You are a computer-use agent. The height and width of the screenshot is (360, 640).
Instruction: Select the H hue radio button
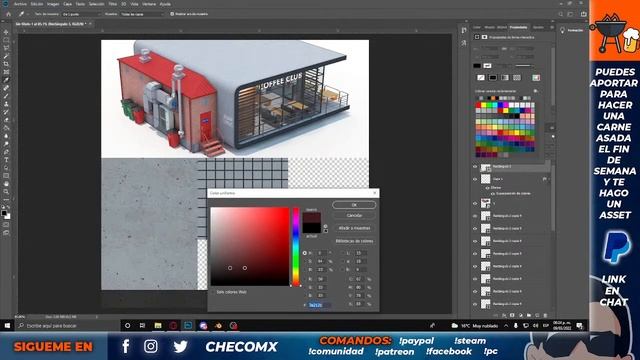304,253
